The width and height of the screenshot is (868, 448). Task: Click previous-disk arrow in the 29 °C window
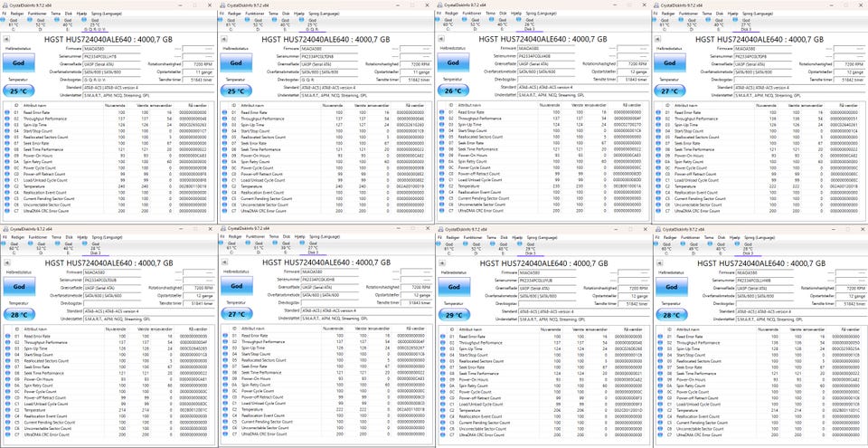pyautogui.click(x=441, y=263)
